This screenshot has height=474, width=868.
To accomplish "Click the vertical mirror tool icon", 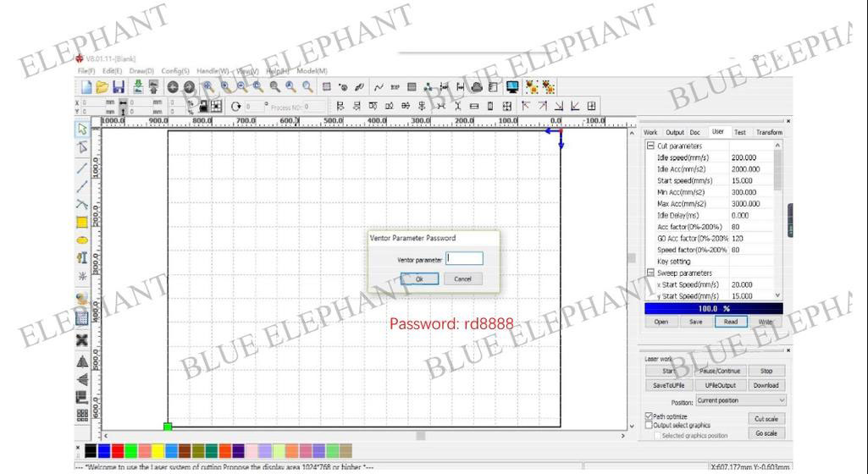I will [x=82, y=379].
